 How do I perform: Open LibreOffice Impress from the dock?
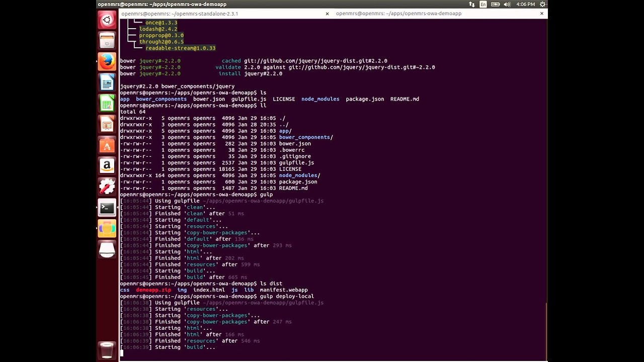(x=107, y=124)
